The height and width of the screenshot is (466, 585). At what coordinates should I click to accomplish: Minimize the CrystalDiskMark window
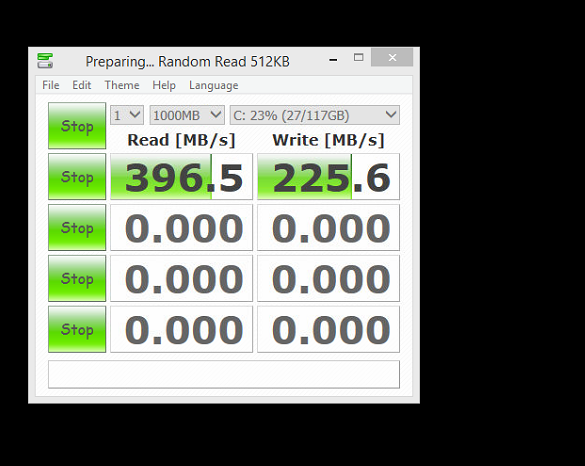click(x=334, y=58)
